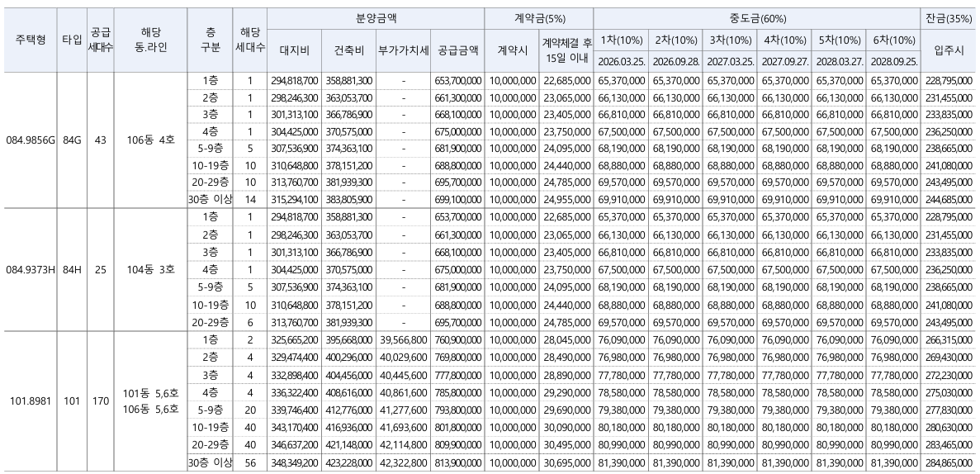
Task: Select the 6차(10%) installment header
Action: pos(892,40)
